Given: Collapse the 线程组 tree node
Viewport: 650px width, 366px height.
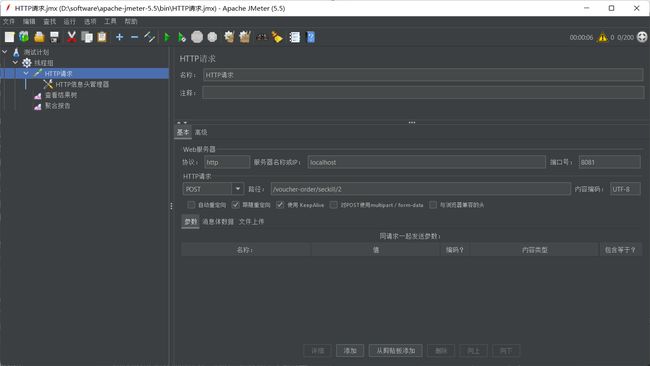Looking at the screenshot, I should tap(15, 63).
